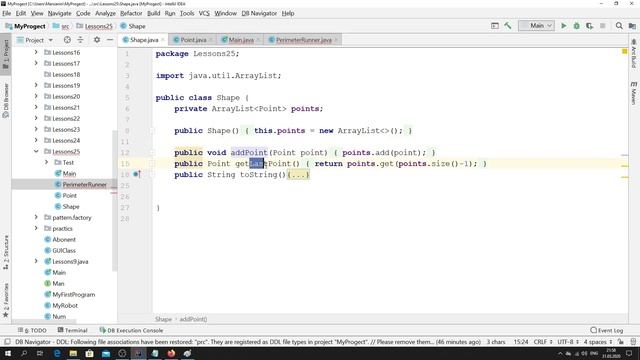Build project with hammer icon
The image size is (640, 360).
pyautogui.click(x=508, y=26)
